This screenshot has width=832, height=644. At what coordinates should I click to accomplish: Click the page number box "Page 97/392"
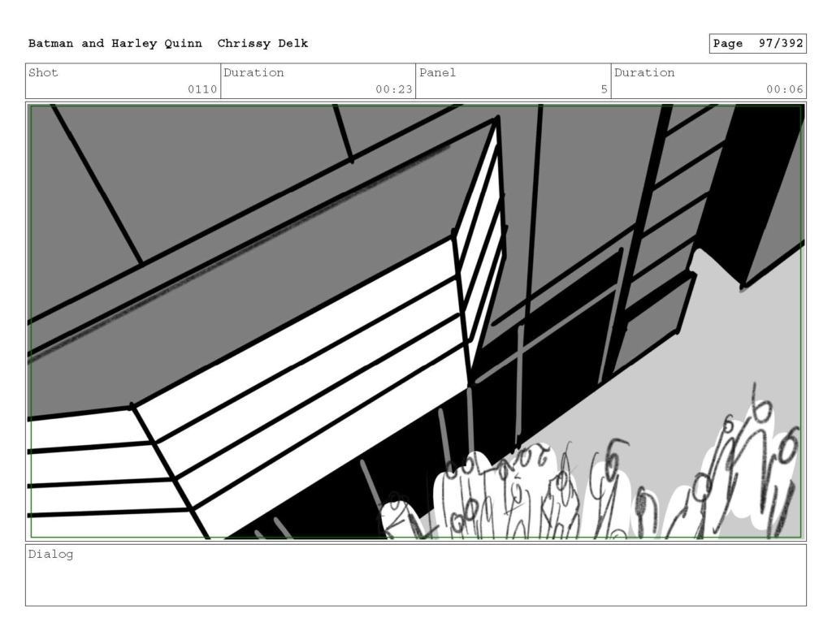tap(758, 44)
